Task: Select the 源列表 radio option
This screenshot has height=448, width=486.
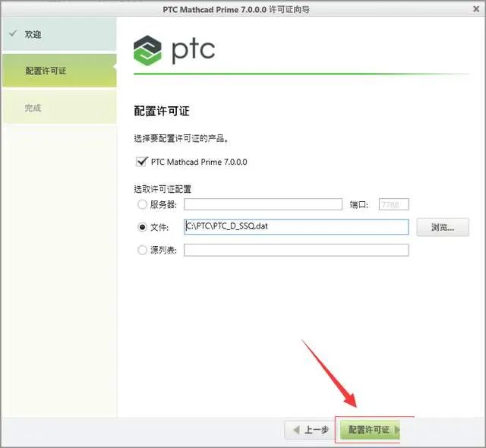Action: [x=142, y=250]
